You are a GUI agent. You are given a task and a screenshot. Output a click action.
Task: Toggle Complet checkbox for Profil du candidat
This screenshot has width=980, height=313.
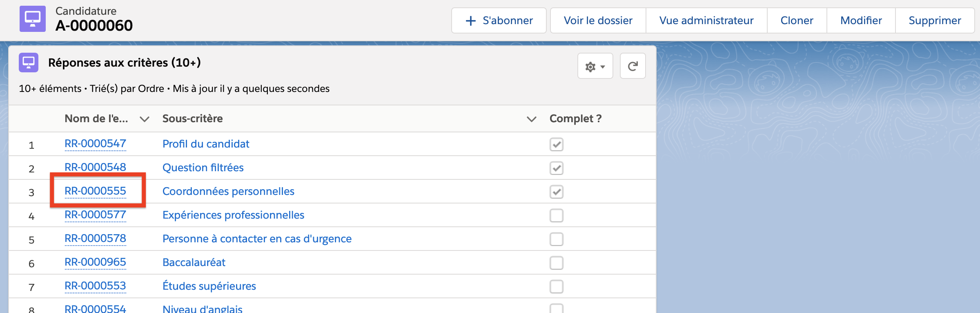pyautogui.click(x=556, y=144)
